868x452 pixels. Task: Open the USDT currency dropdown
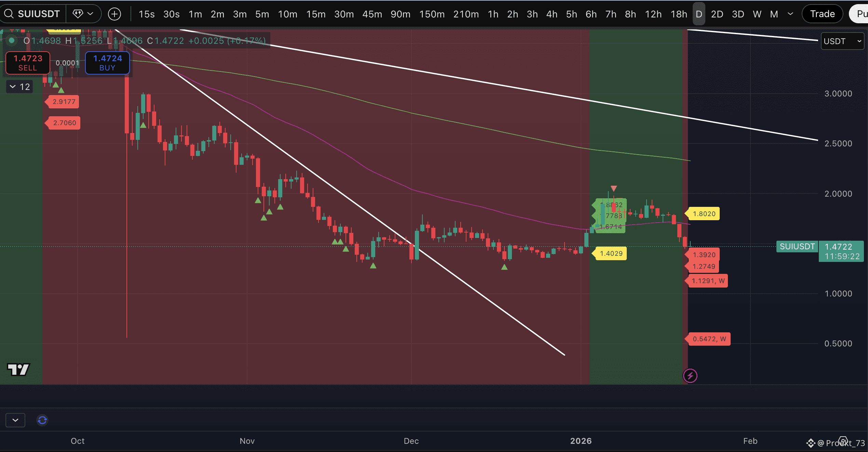(x=842, y=41)
